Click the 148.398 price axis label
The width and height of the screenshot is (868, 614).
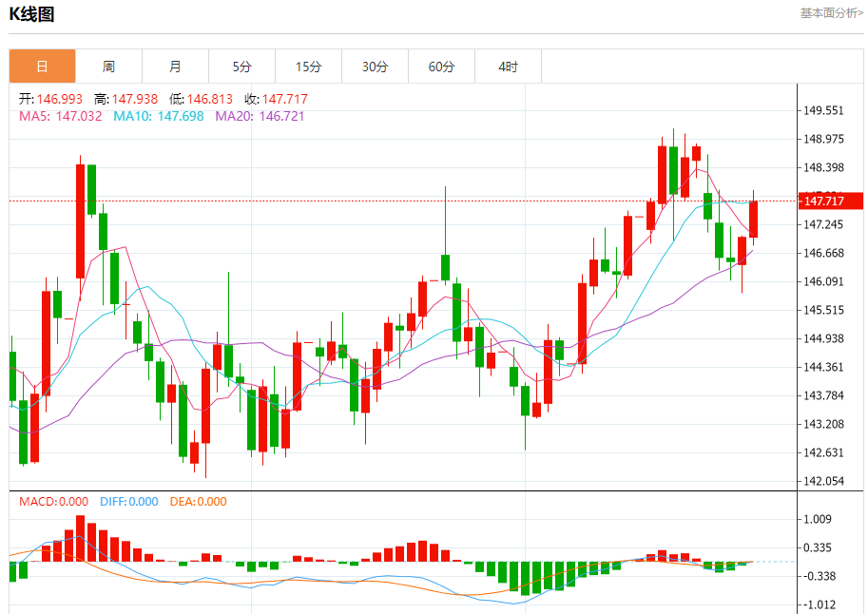pyautogui.click(x=823, y=167)
